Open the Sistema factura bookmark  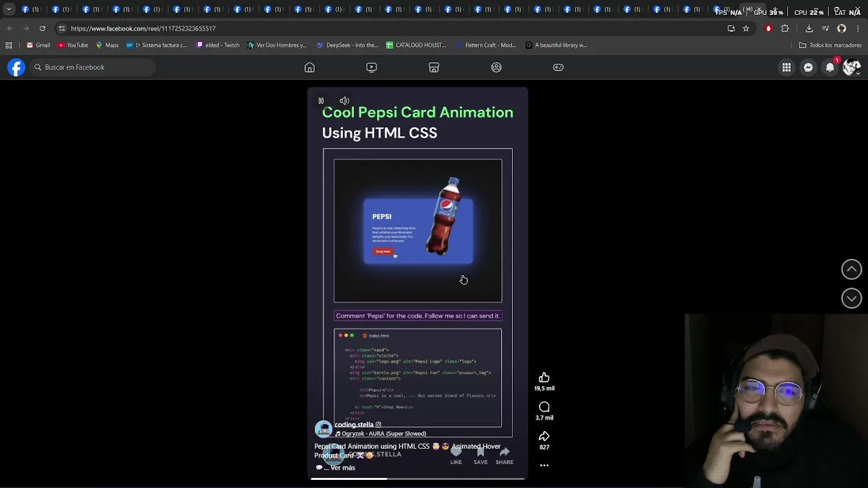(157, 45)
